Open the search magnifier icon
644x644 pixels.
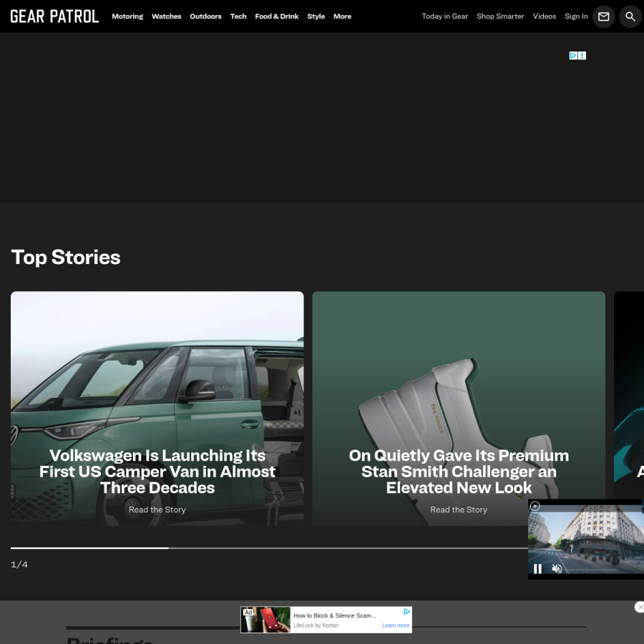(630, 16)
